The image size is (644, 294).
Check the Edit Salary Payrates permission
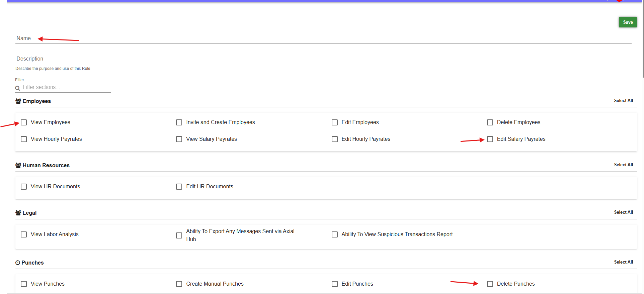coord(490,139)
